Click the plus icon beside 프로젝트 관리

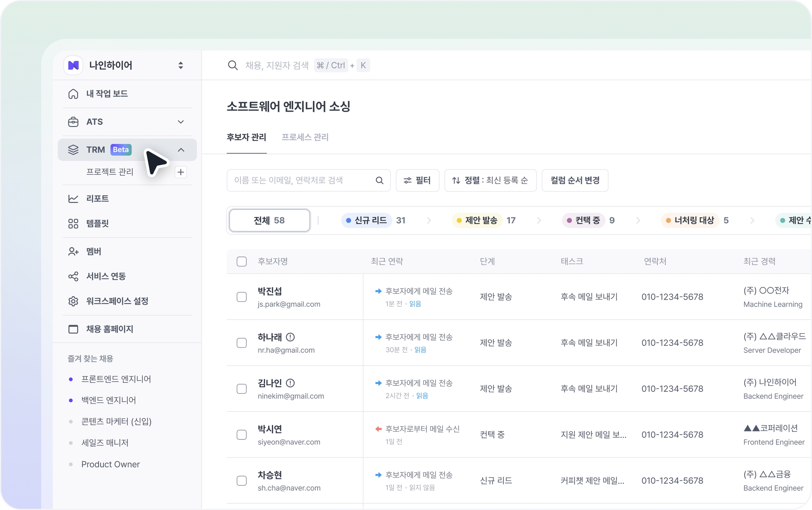[181, 172]
